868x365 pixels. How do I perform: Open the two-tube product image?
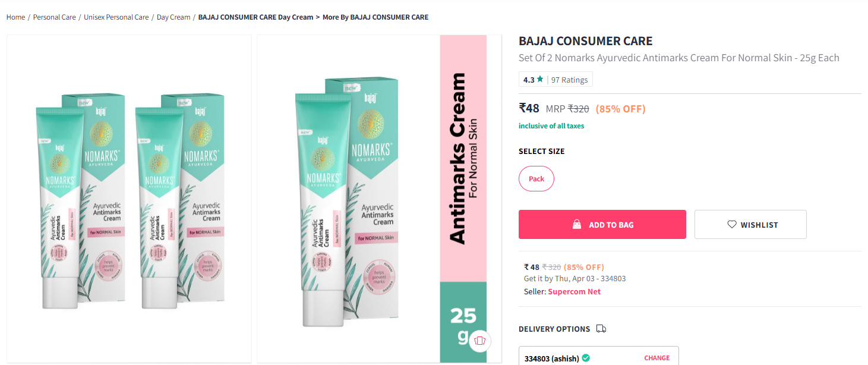[129, 199]
